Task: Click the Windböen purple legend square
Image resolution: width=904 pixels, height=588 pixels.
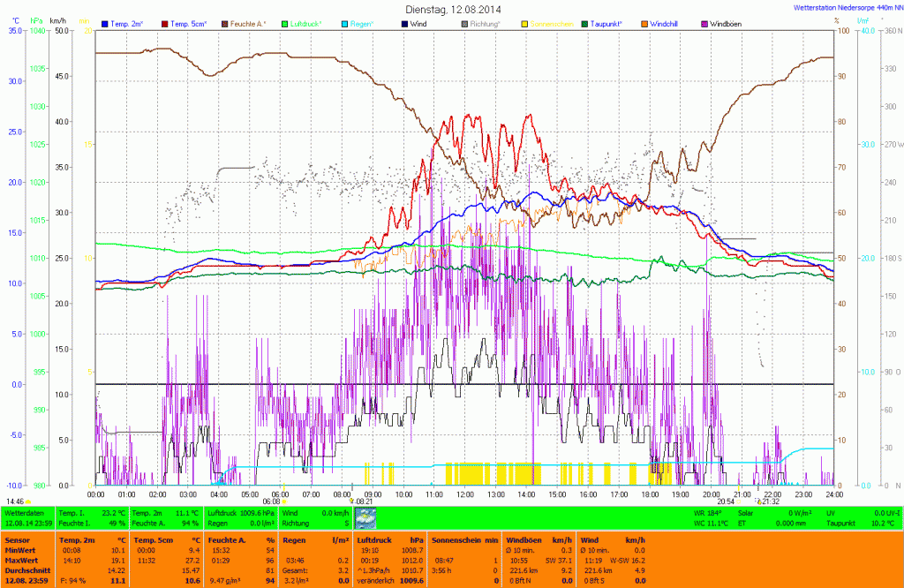Action: [704, 23]
